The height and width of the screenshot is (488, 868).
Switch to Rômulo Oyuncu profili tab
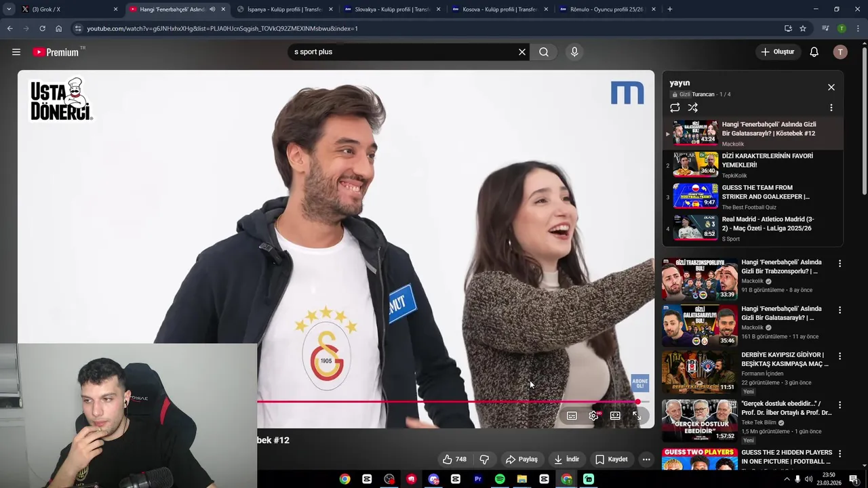point(607,9)
